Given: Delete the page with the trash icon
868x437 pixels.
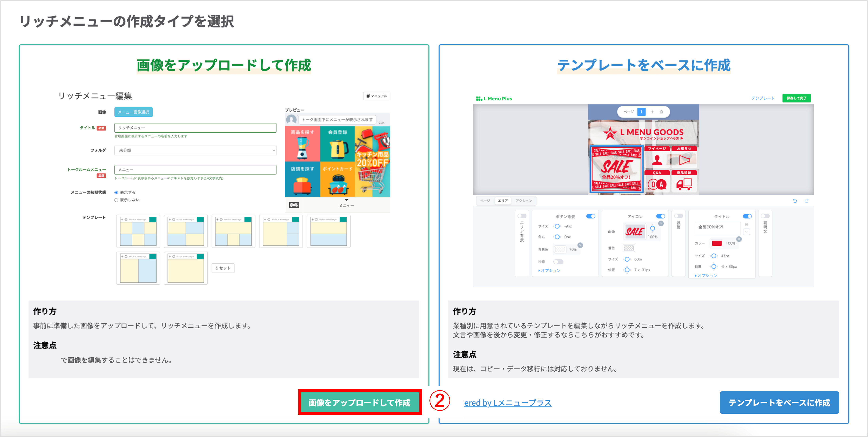Looking at the screenshot, I should pyautogui.click(x=661, y=112).
